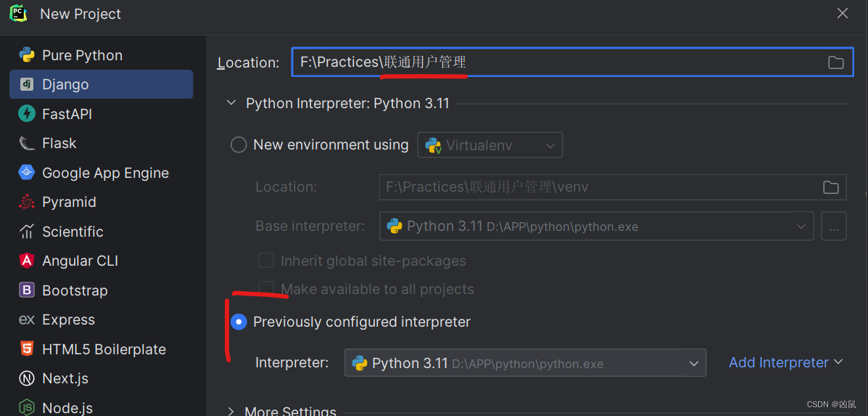Screen dimensions: 868x416
Task: Choose the Flask project icon
Action: click(27, 143)
